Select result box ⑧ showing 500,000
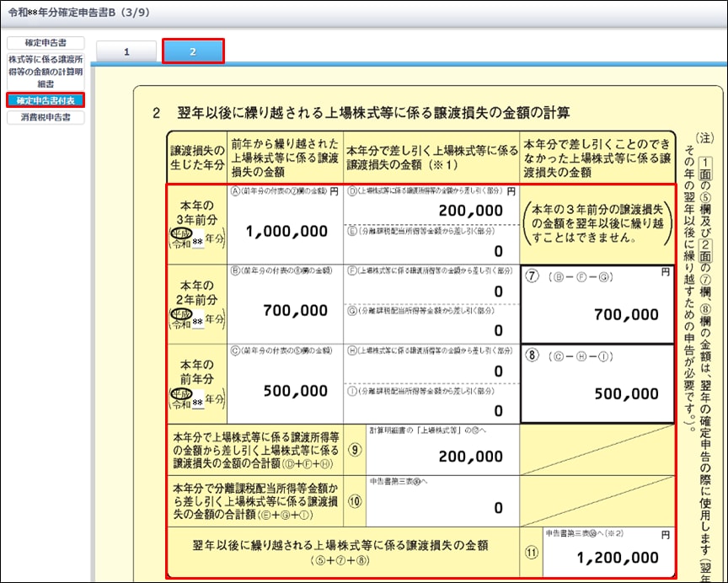The height and width of the screenshot is (583, 728). (x=597, y=386)
